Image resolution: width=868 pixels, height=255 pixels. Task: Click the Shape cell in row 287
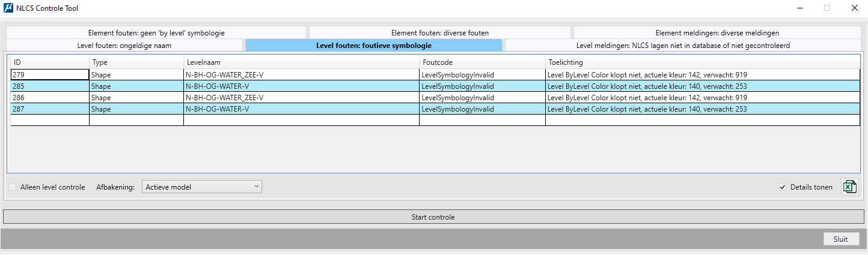coord(136,109)
